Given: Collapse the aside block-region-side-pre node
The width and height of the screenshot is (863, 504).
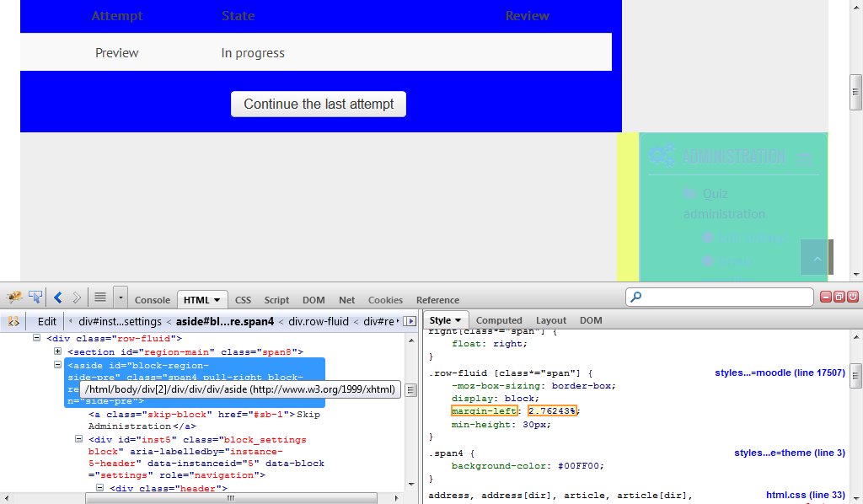Looking at the screenshot, I should pyautogui.click(x=57, y=365).
